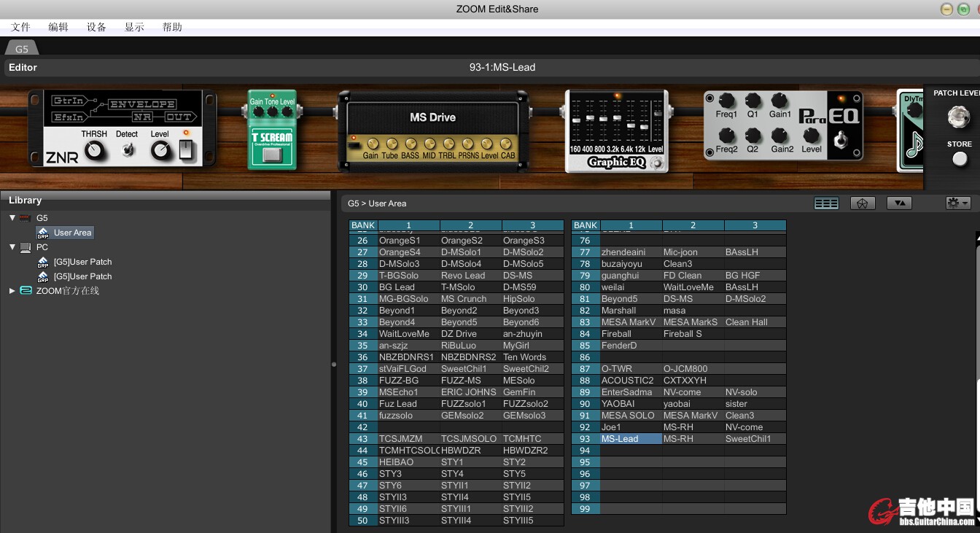Turn MS Drive PRSNS knob
The height and width of the screenshot is (533, 980).
pos(468,144)
